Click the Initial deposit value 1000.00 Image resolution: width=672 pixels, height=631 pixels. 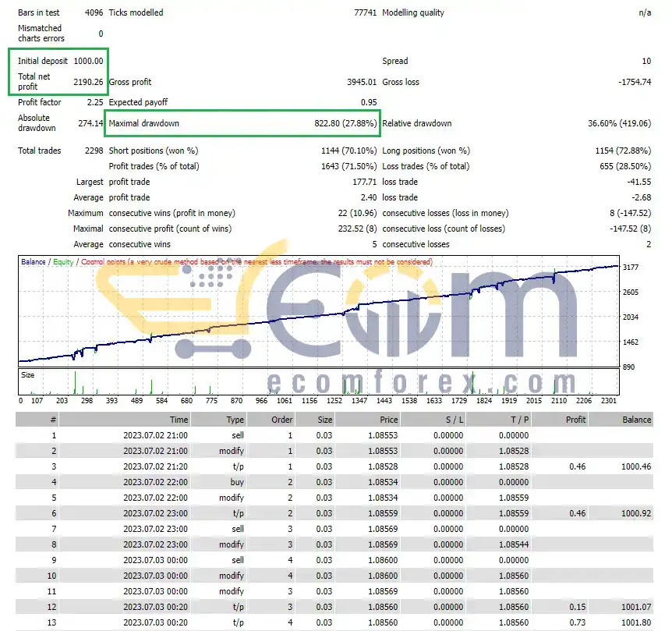point(88,61)
